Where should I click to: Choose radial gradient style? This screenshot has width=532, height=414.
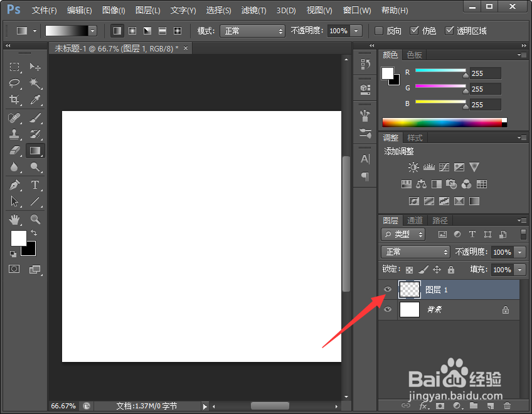[x=132, y=31]
